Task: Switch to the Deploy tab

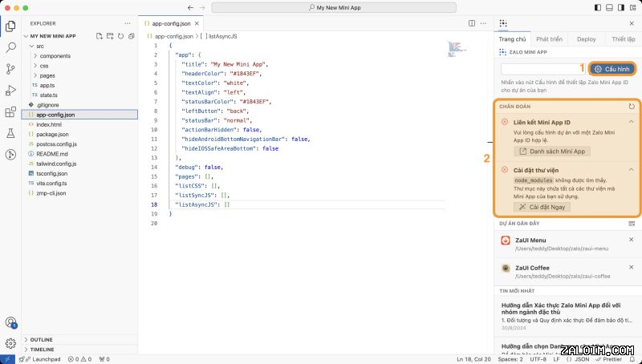Action: [x=586, y=38]
